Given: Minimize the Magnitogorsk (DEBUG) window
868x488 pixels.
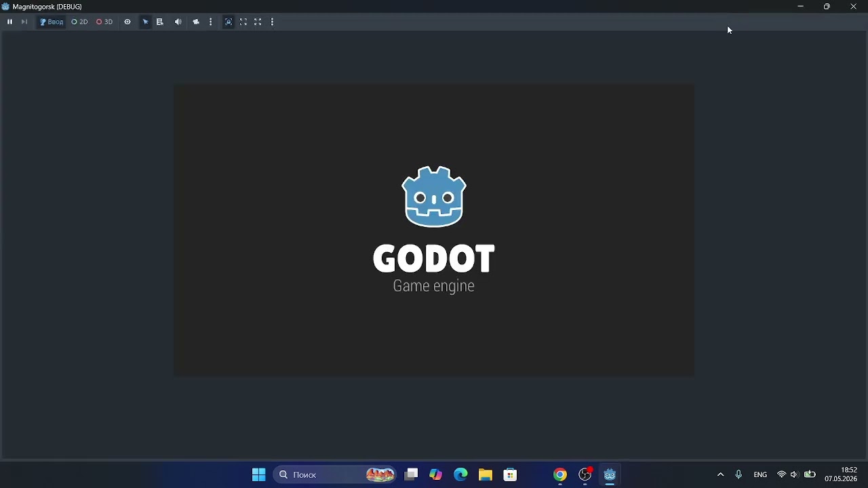Looking at the screenshot, I should tap(800, 6).
